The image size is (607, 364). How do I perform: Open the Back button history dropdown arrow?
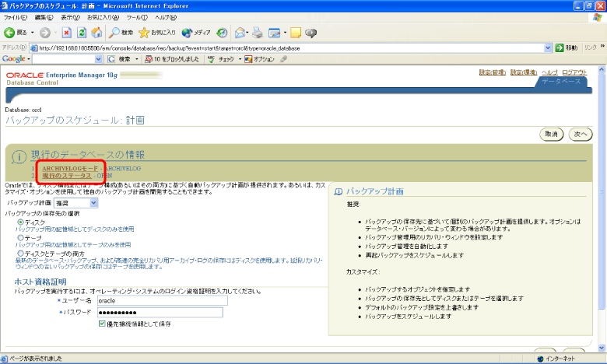click(x=33, y=33)
